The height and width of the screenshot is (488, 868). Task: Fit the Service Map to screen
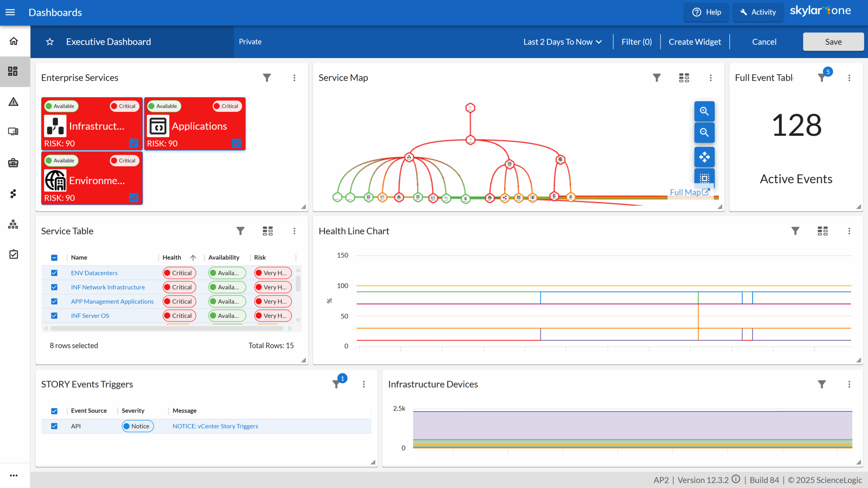pyautogui.click(x=705, y=178)
